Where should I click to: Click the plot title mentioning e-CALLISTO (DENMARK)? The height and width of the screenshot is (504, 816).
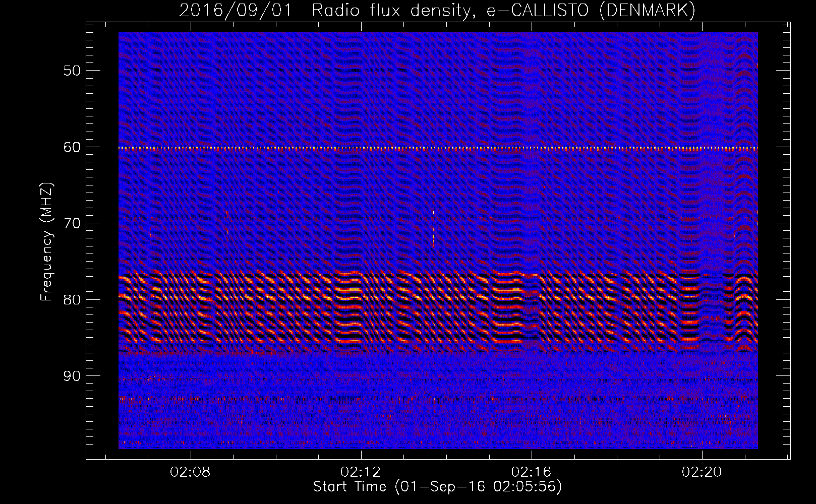(437, 10)
